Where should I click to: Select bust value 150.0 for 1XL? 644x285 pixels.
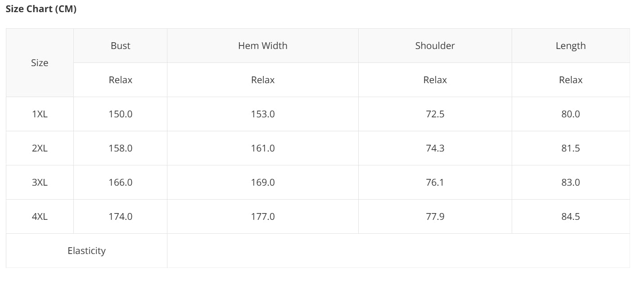pyautogui.click(x=120, y=114)
